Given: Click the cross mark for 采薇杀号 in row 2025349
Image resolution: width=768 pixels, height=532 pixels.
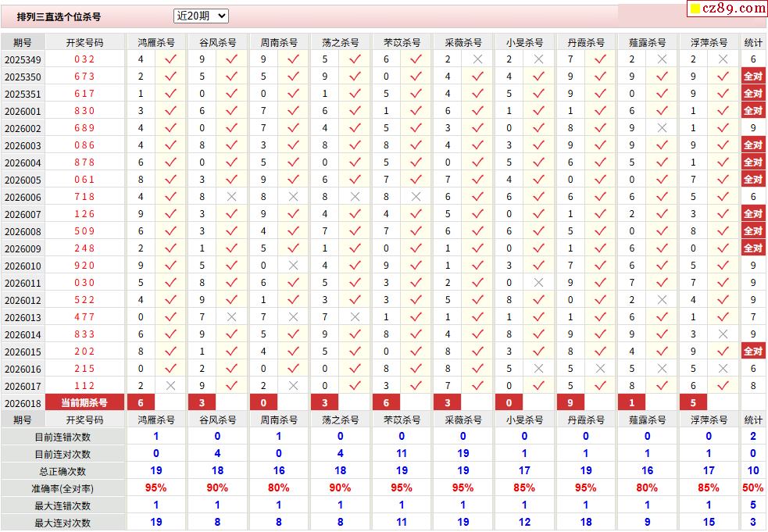Looking at the screenshot, I should (x=477, y=59).
